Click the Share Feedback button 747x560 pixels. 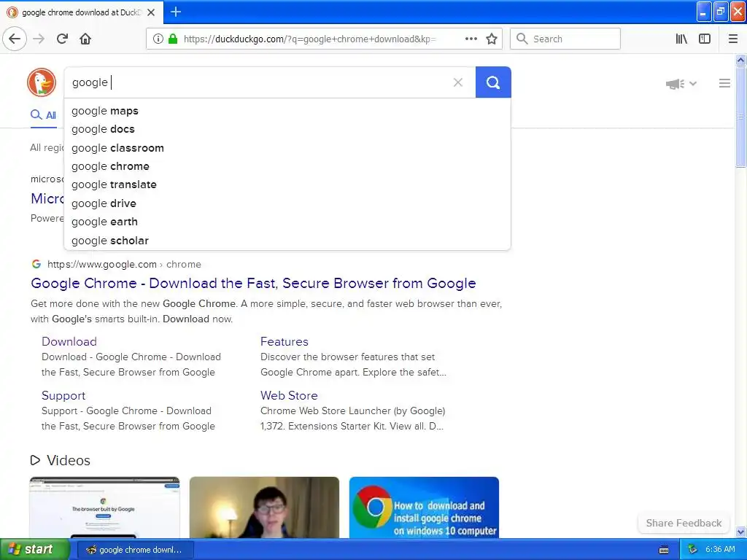click(x=683, y=523)
